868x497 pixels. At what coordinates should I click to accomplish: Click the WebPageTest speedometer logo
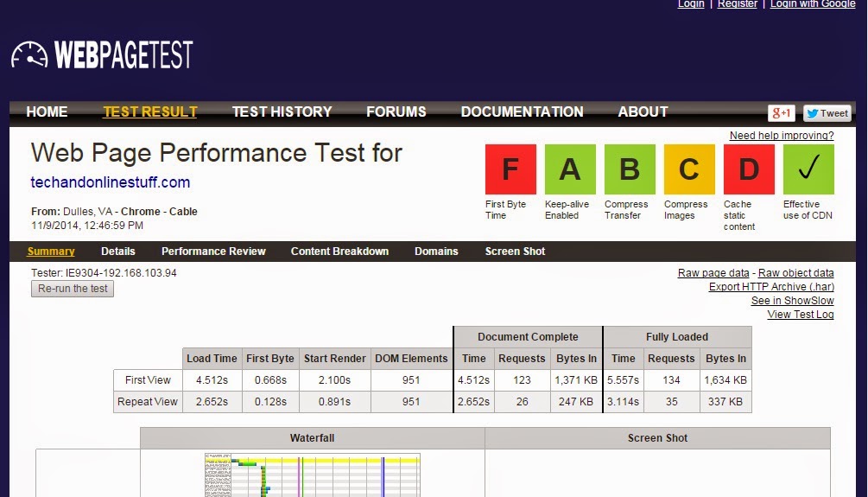(x=102, y=54)
